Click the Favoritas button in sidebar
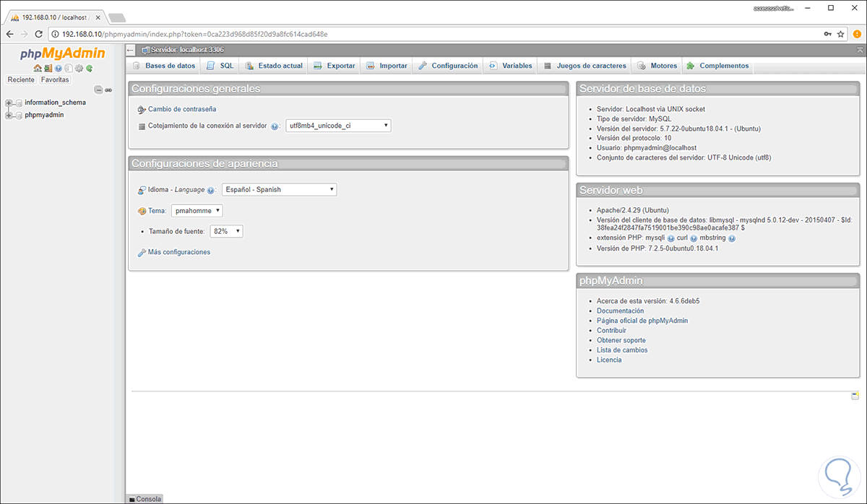This screenshot has width=867, height=504. (55, 80)
